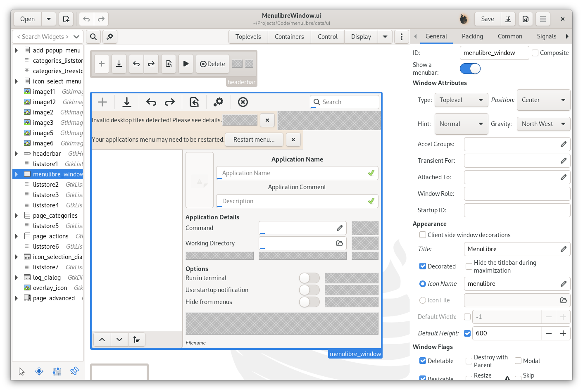Open the margin editing tool

[57, 371]
